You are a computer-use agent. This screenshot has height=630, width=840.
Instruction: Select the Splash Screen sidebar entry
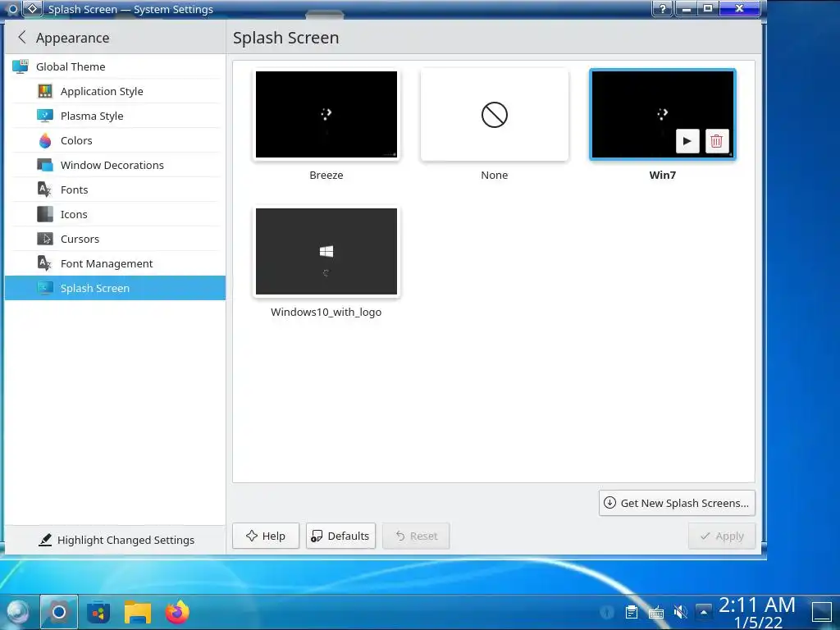point(115,288)
